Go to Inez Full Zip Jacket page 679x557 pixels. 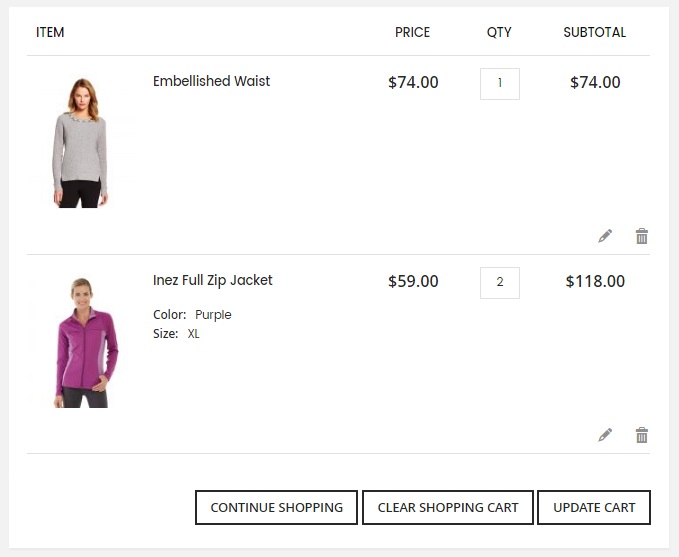[212, 280]
